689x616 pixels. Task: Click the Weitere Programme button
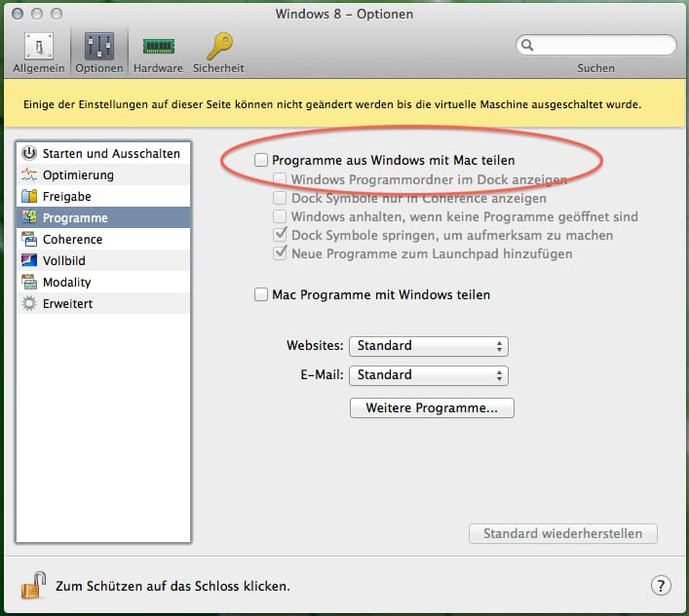[x=432, y=408]
